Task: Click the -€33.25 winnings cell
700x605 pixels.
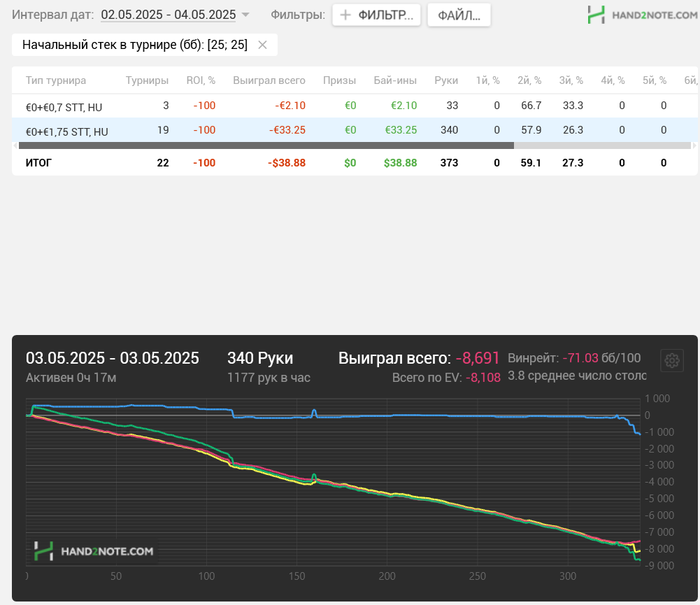Action: click(287, 130)
